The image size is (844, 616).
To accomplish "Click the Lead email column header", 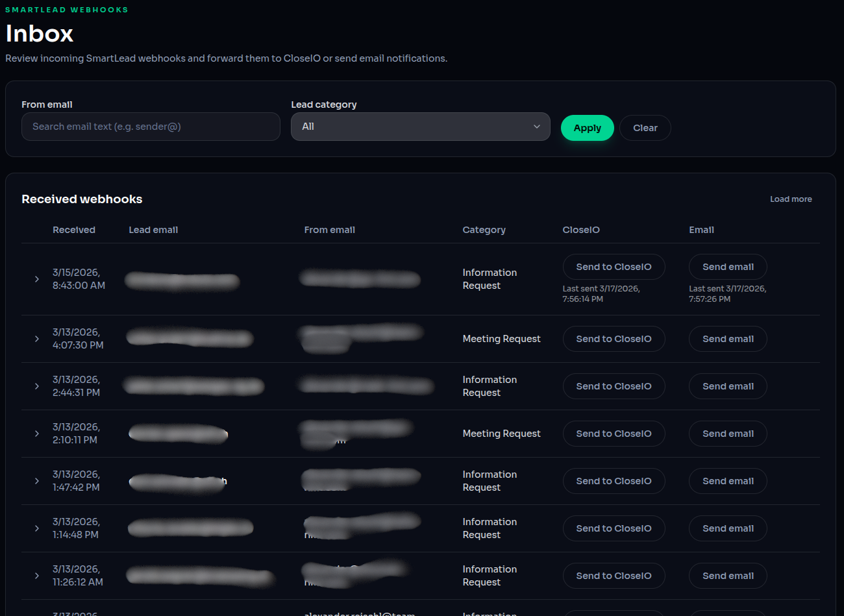I will (x=153, y=230).
